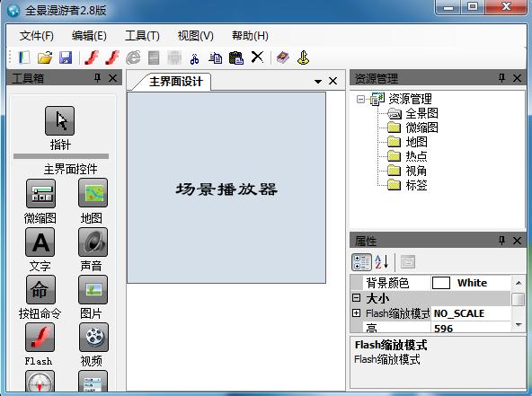This screenshot has height=396, width=532.
Task: Collapse the 资源管理 tree root
Action: tap(360, 99)
